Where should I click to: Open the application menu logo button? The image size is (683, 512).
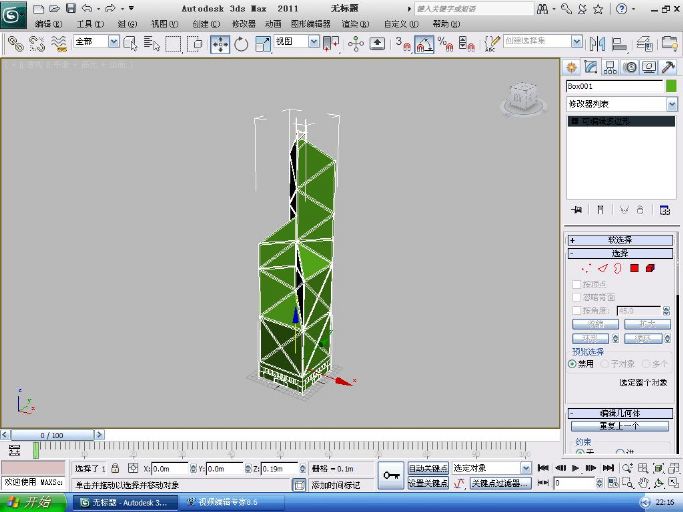click(13, 15)
